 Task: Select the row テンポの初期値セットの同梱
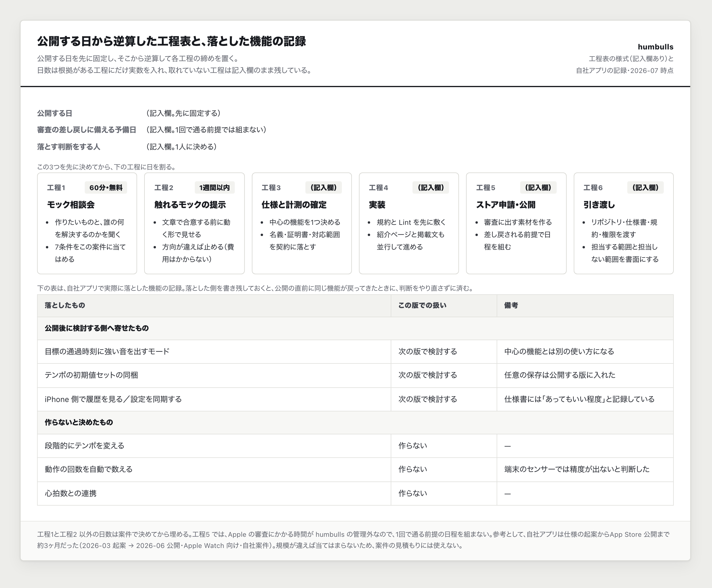click(355, 375)
